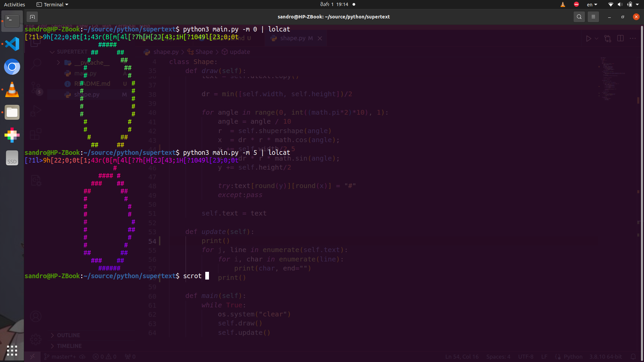The width and height of the screenshot is (644, 362).
Task: Open the terminal hamburger menu
Action: pyautogui.click(x=593, y=17)
